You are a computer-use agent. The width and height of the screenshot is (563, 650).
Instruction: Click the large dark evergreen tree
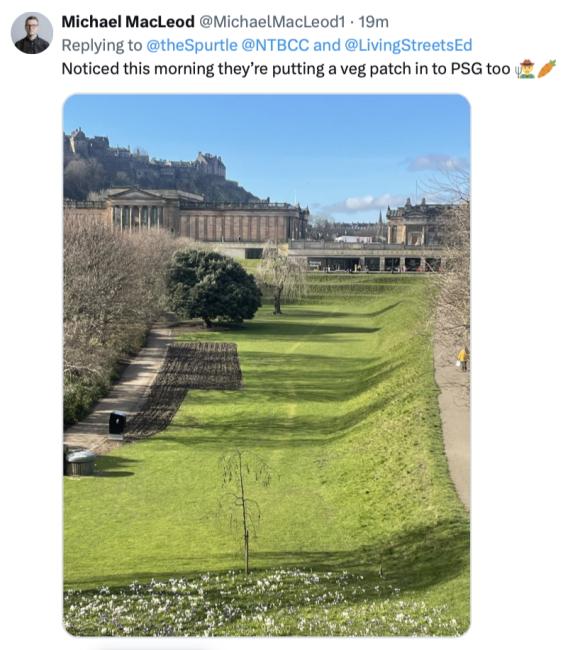(214, 288)
